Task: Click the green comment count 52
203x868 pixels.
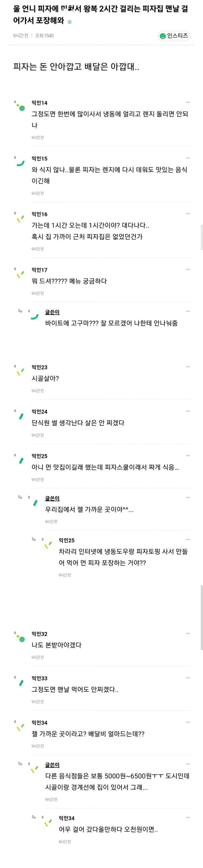Action: coord(69,22)
